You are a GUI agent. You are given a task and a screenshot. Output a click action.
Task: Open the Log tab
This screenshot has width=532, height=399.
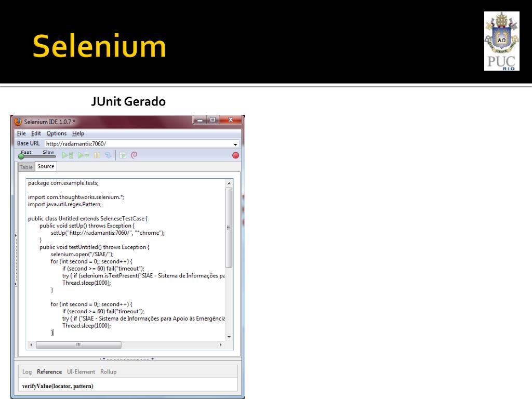click(27, 372)
